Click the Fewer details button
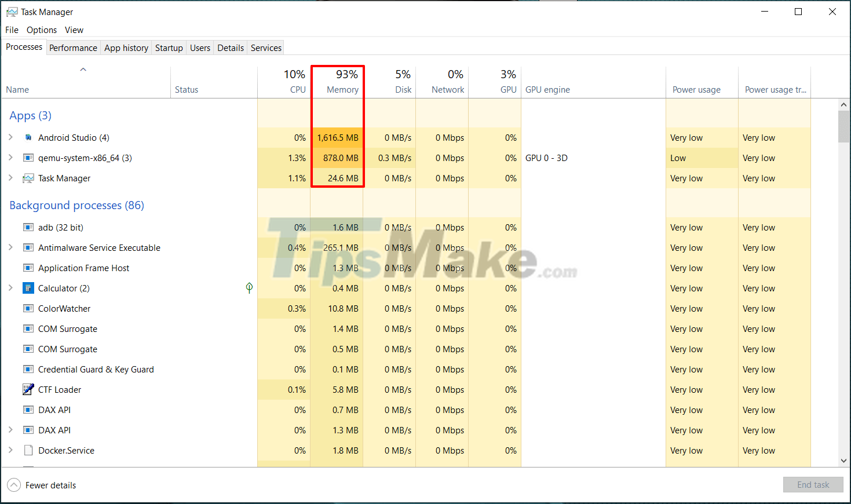This screenshot has width=851, height=504. (41, 485)
